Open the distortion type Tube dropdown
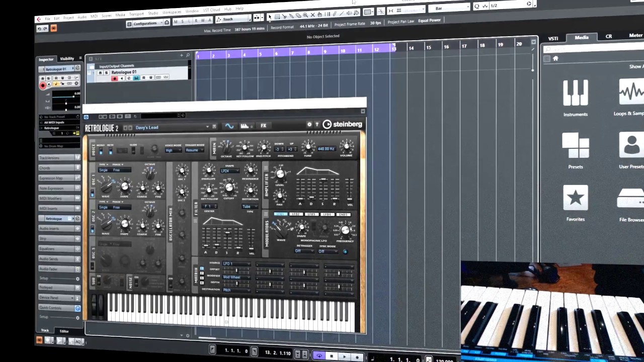 click(250, 207)
